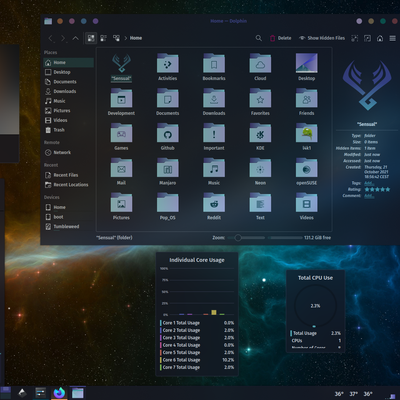Open Documents in the Places panel
Screen dimensions: 400x400
[x=68, y=82]
